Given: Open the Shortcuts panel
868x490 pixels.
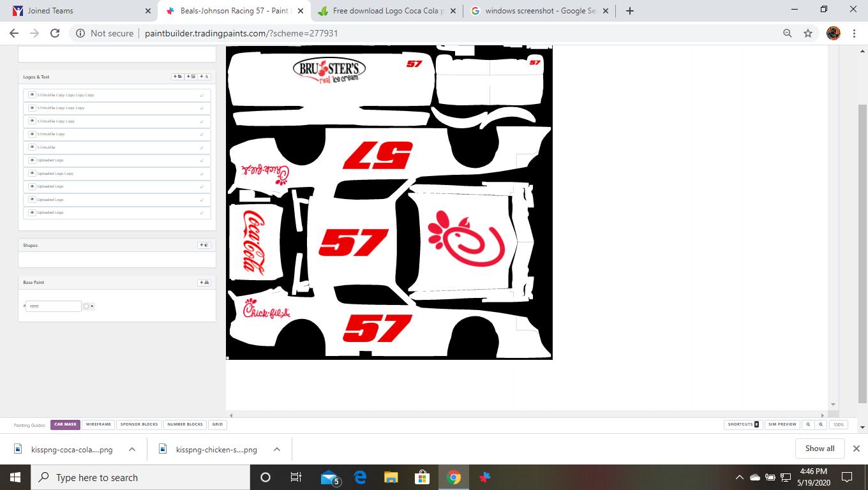Looking at the screenshot, I should click(x=744, y=424).
